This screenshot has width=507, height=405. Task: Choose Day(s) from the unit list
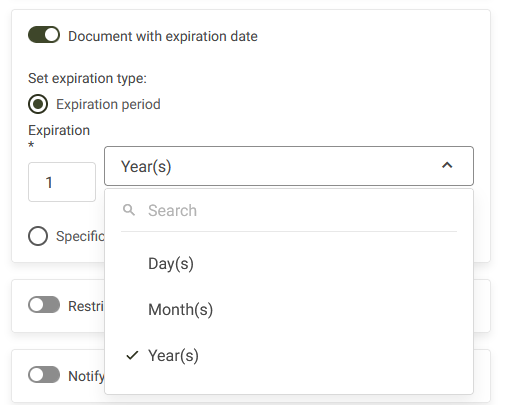289,264
